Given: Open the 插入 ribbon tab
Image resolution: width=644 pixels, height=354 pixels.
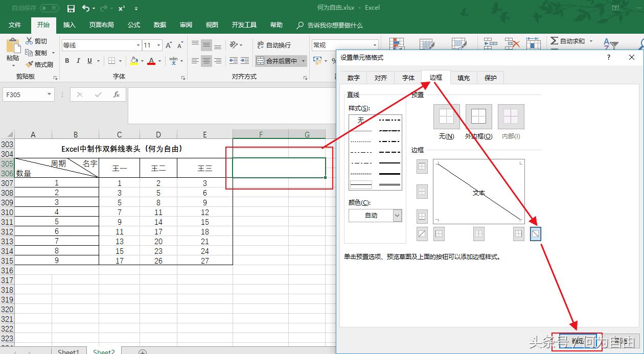Looking at the screenshot, I should 69,25.
